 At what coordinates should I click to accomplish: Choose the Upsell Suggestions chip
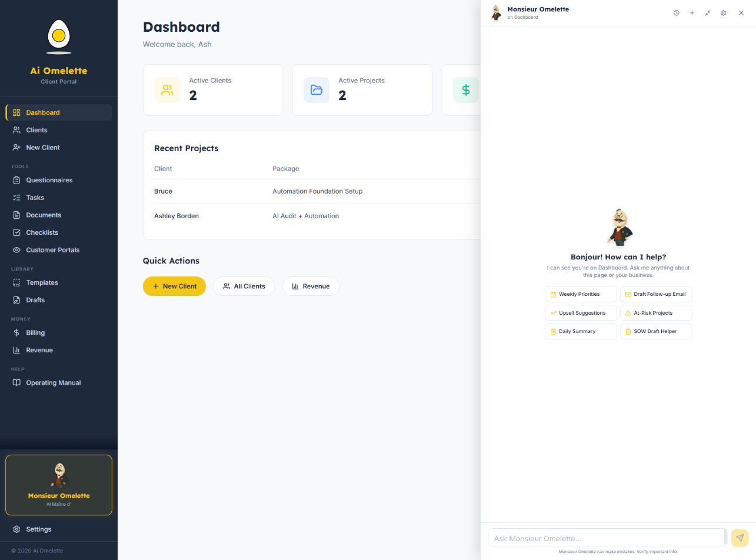[x=581, y=313]
